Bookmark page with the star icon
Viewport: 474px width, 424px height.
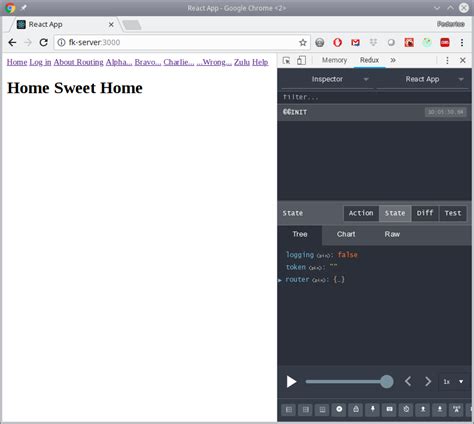click(302, 43)
